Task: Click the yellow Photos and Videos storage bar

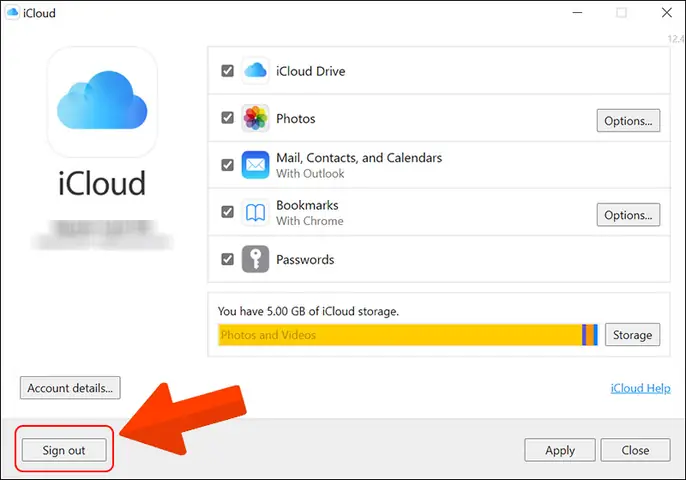Action: (400, 335)
